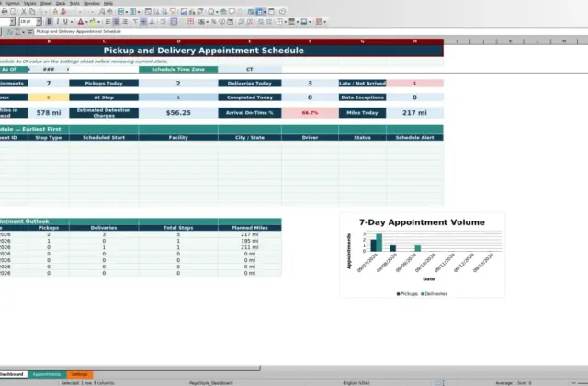The height and width of the screenshot is (386, 588).
Task: Toggle Align Right
Action: (x=125, y=22)
